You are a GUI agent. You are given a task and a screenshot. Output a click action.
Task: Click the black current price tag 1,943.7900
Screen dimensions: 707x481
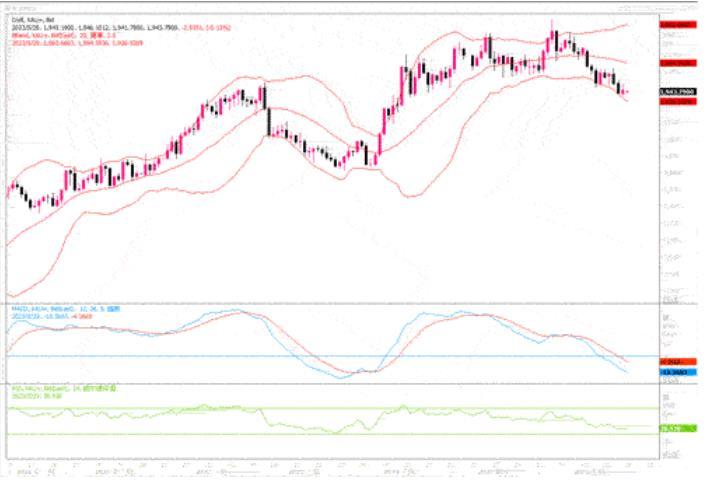pos(677,92)
